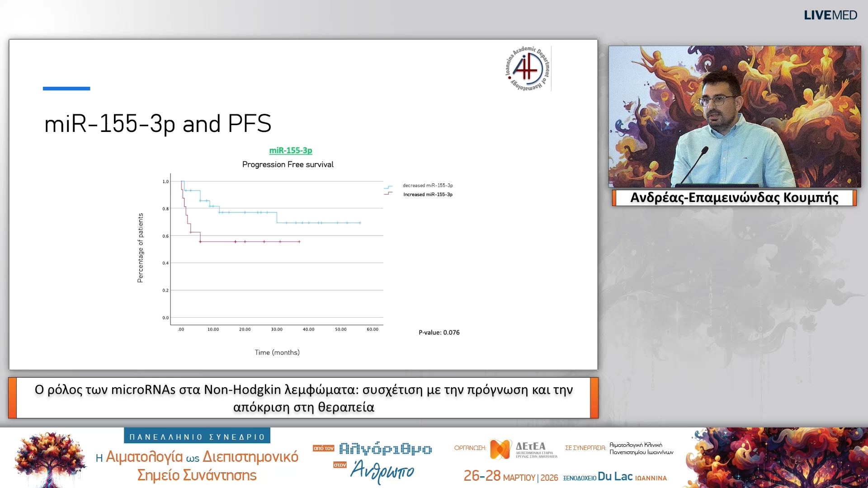Click the speaker video thumbnail
The image size is (868, 488).
click(734, 116)
